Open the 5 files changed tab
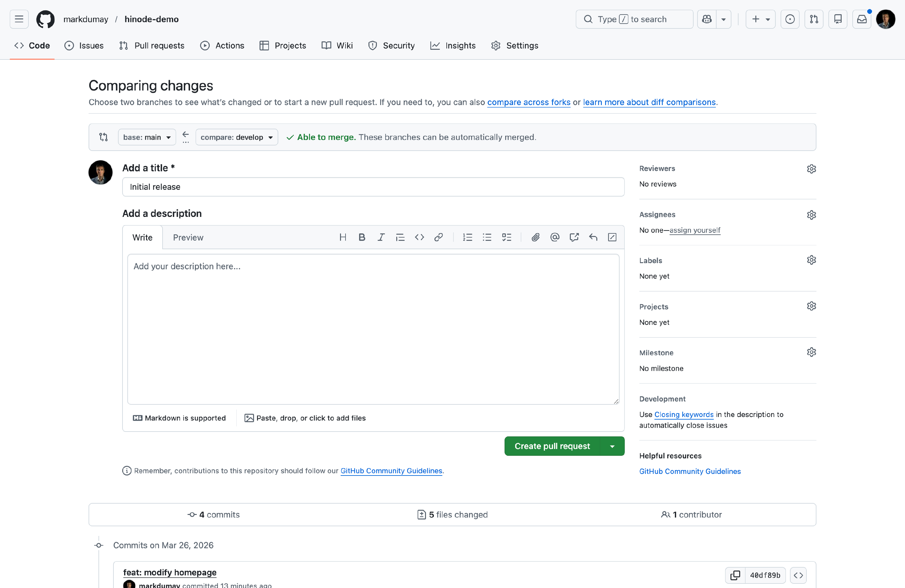This screenshot has width=905, height=588. [452, 515]
